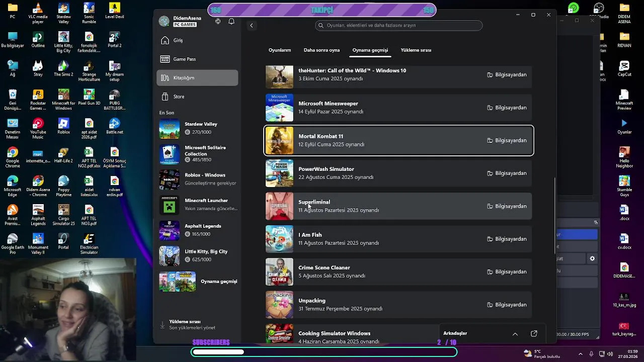
Task: Switch to the Oynama geçmişi tab
Action: coord(370,50)
